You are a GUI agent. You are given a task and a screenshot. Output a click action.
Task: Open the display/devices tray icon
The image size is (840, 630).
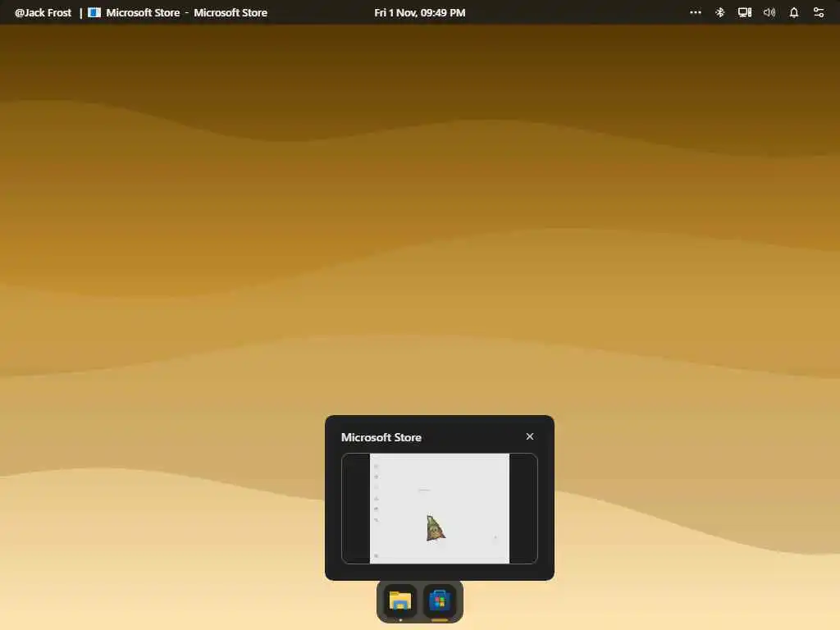click(745, 12)
